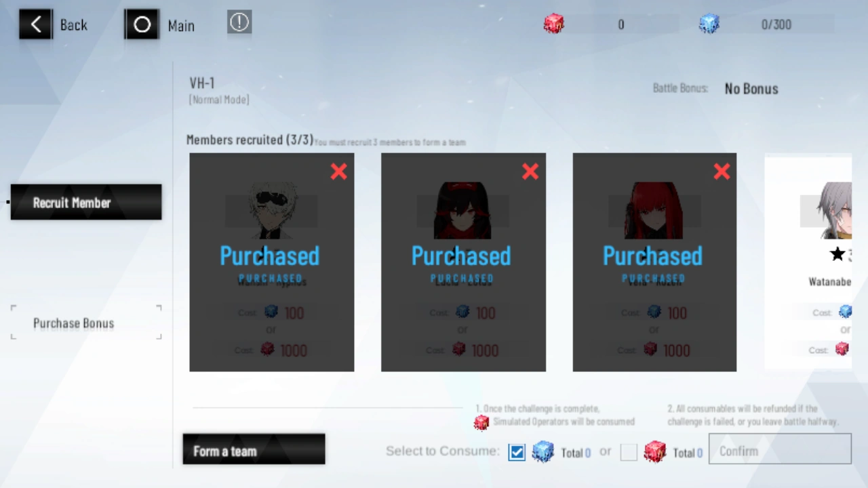Click the Confirm button

780,449
